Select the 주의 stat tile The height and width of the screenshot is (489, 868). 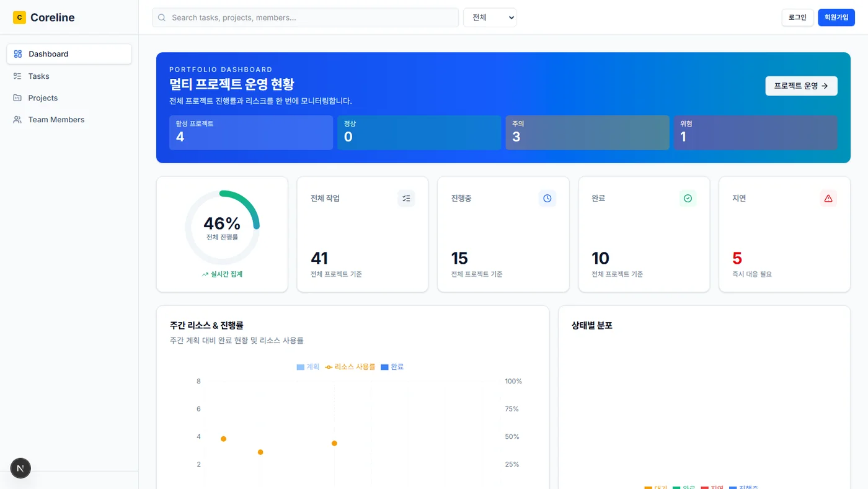pyautogui.click(x=587, y=133)
